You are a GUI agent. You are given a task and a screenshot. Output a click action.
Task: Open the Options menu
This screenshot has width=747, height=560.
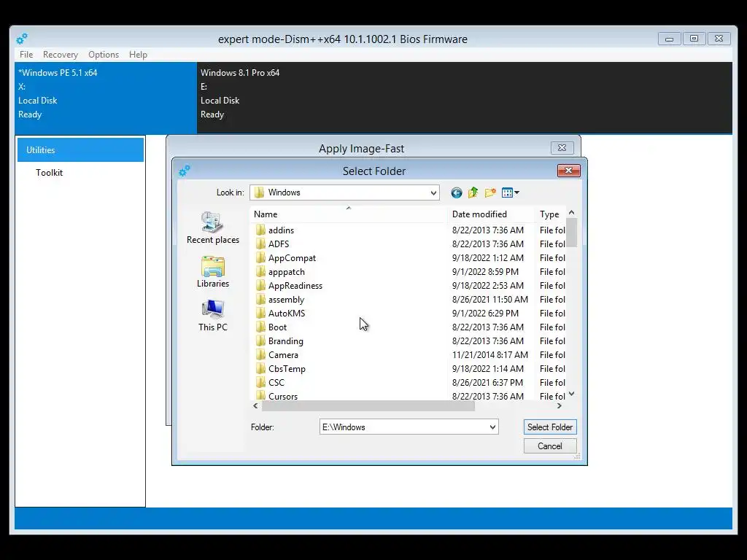pos(104,54)
